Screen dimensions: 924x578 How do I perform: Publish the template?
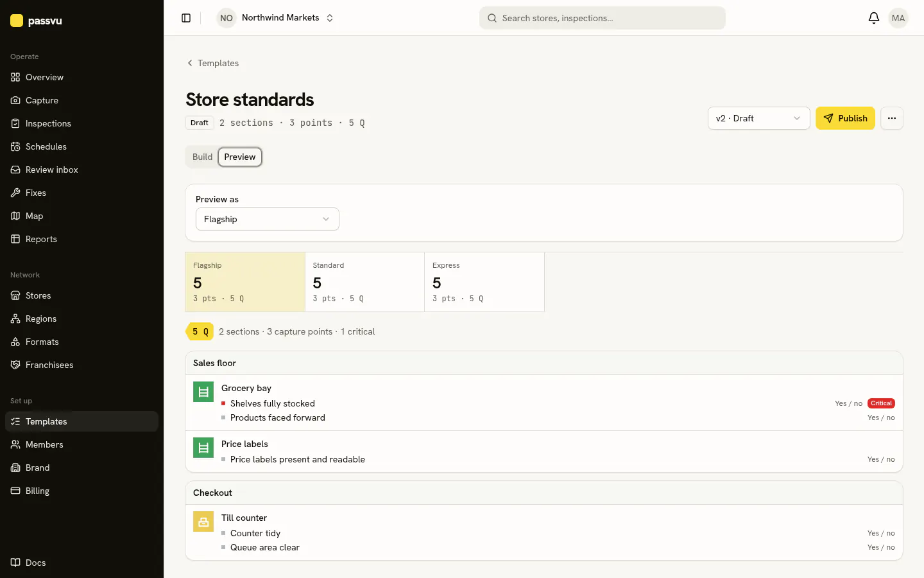(845, 118)
